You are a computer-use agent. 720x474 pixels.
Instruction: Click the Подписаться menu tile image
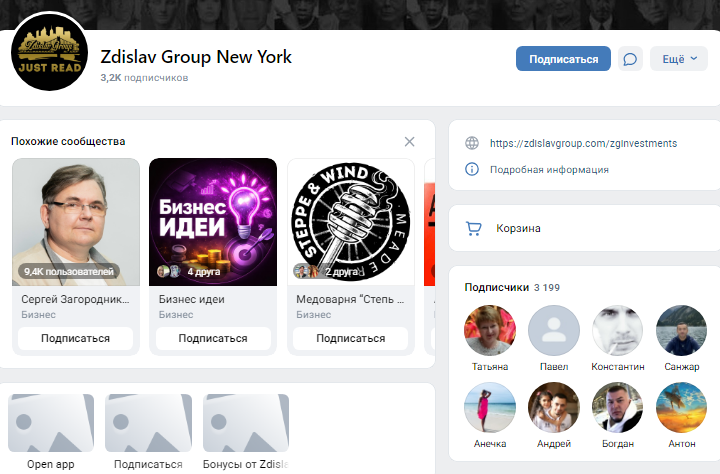pos(148,423)
